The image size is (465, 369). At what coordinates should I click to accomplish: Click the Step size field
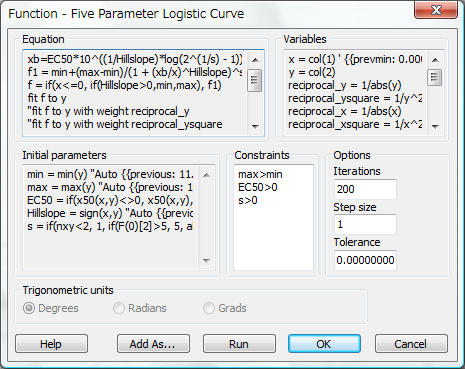pos(365,224)
